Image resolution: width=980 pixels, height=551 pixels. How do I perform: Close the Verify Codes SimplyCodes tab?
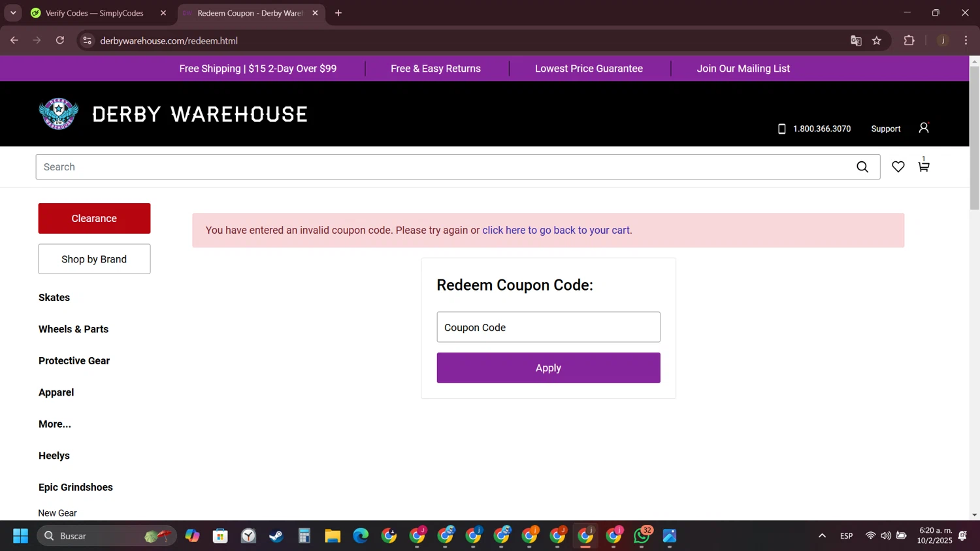(x=163, y=13)
